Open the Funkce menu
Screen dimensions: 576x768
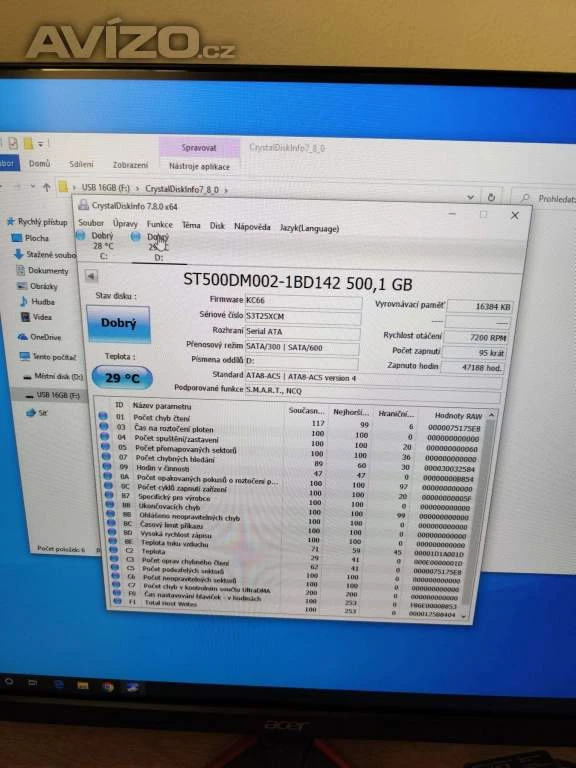160,224
